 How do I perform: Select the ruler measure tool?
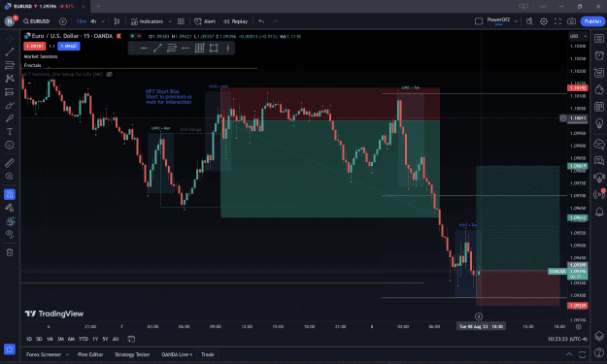tap(10, 163)
